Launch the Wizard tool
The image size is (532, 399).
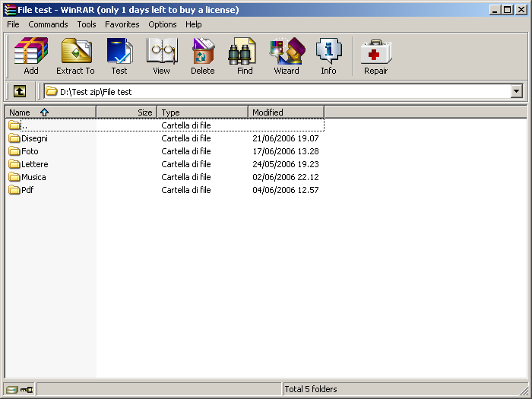tap(287, 51)
